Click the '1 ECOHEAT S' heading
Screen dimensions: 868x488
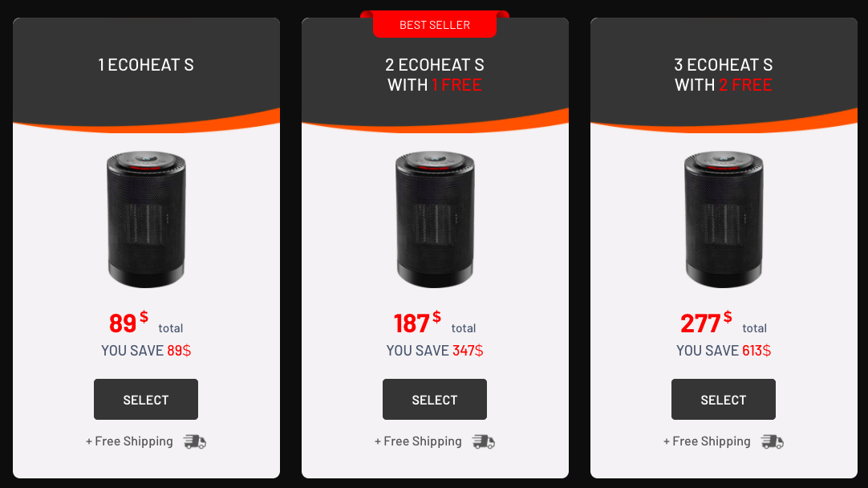146,65
